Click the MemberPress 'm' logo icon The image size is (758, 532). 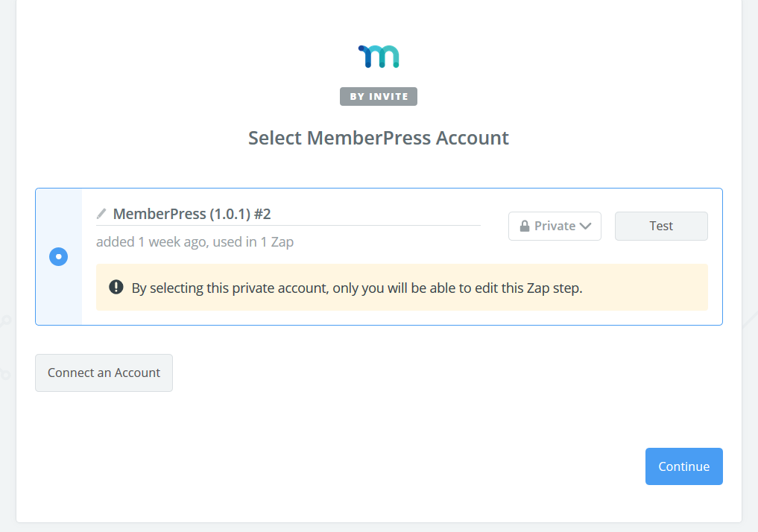379,57
